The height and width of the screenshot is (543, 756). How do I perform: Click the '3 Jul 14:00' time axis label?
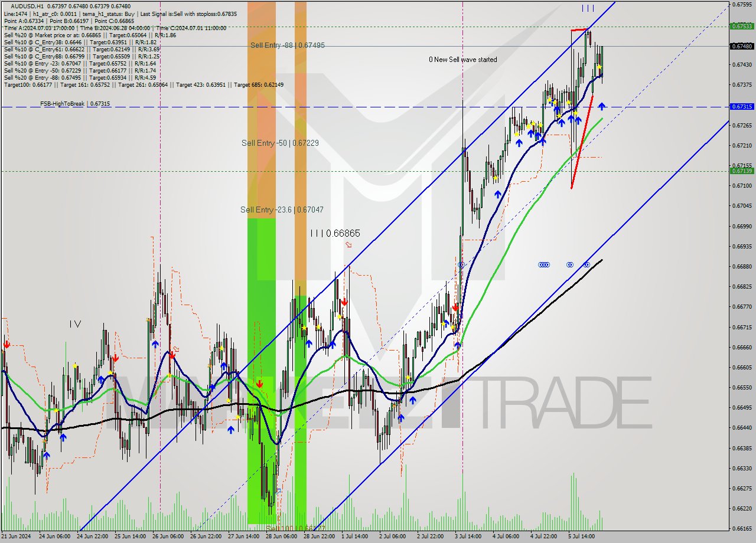[469, 537]
